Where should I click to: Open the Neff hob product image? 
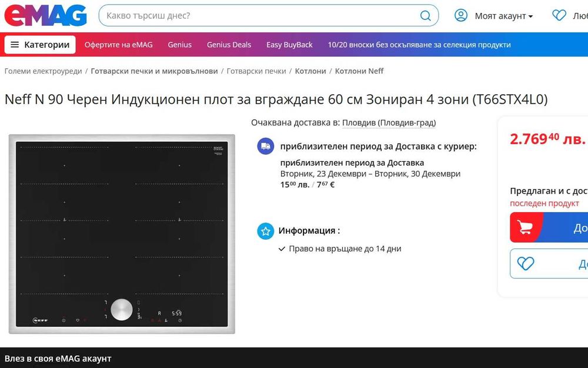122,234
